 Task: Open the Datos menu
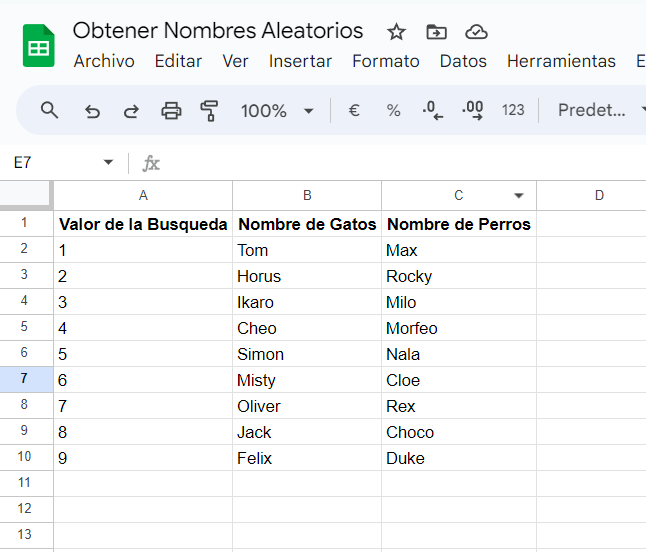point(463,61)
